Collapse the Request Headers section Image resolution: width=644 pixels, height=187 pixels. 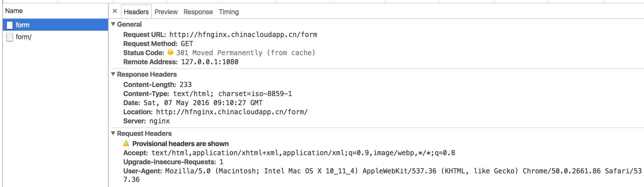pyautogui.click(x=113, y=133)
